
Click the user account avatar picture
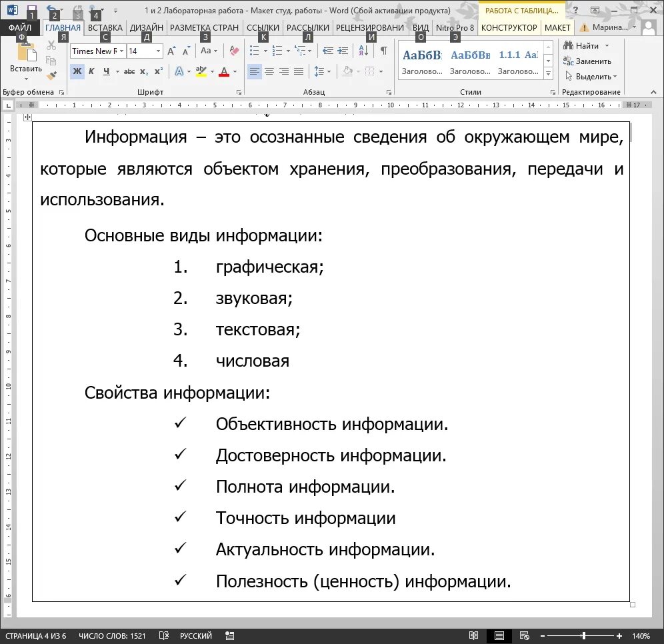pos(648,28)
